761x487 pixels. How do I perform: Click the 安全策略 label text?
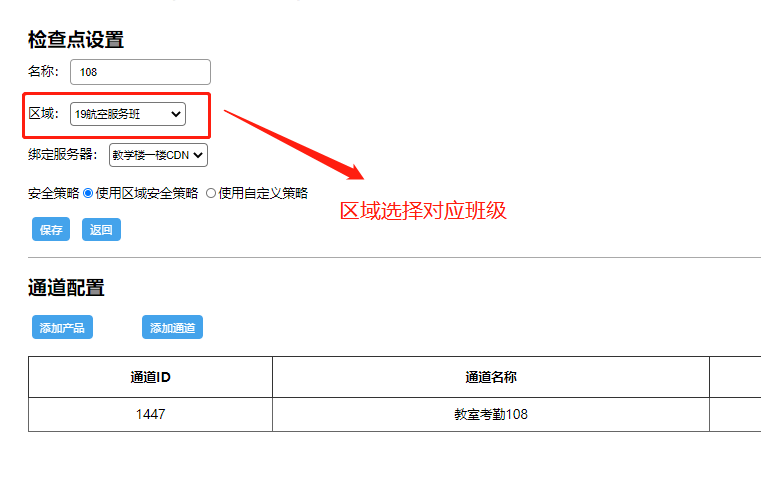[53, 193]
